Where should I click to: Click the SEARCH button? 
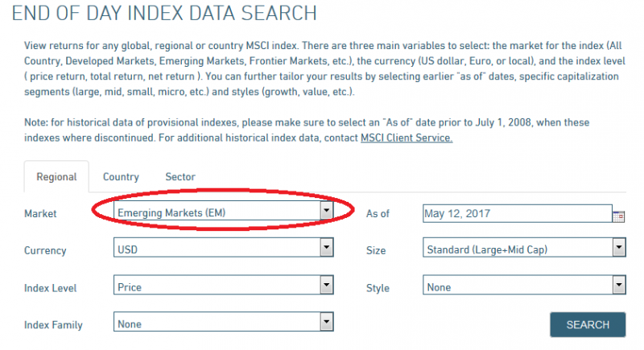pyautogui.click(x=588, y=324)
